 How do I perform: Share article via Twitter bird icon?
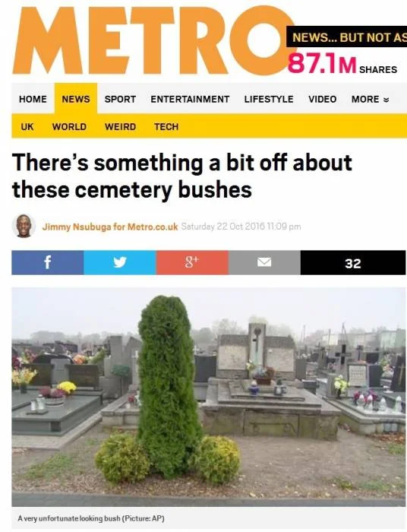[x=120, y=262]
